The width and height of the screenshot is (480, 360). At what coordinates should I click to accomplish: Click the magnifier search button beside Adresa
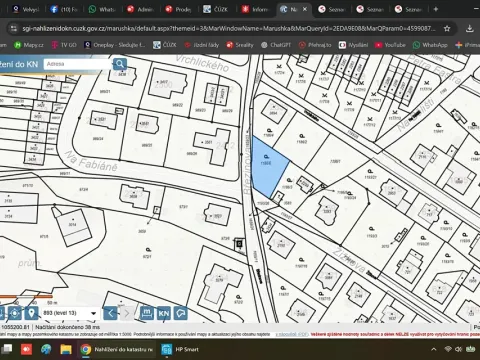point(120,64)
